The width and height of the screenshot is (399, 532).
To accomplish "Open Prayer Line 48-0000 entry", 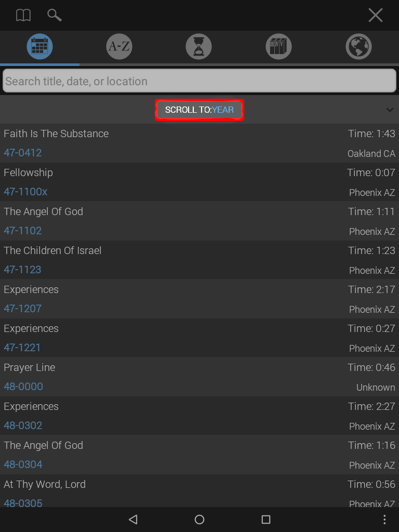I will (199, 377).
